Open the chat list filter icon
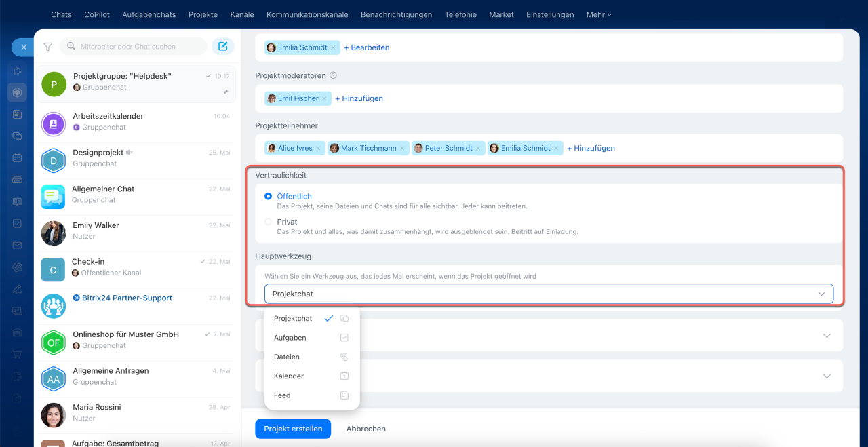 (47, 47)
